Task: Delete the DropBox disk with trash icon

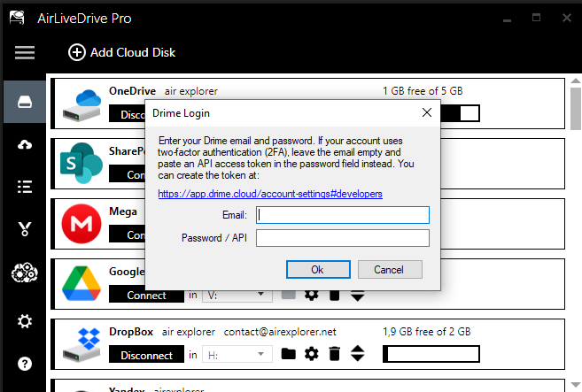Action: (x=335, y=354)
